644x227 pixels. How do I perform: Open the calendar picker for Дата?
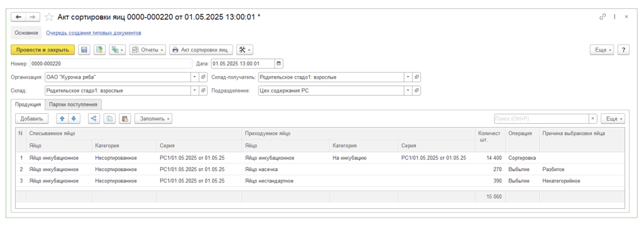point(279,64)
